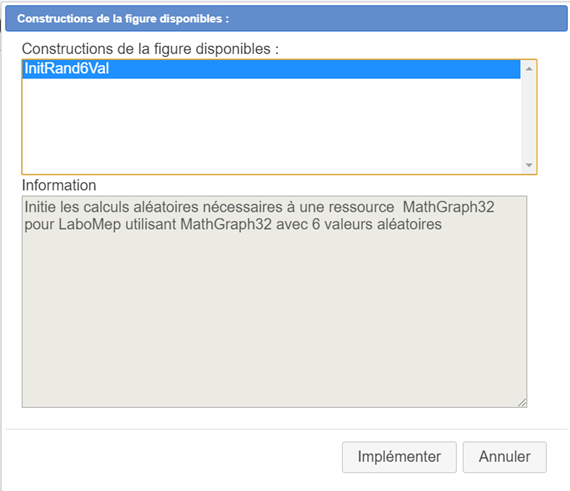Click blank lower part of Information box
The height and width of the screenshot is (491, 570).
(x=274, y=320)
